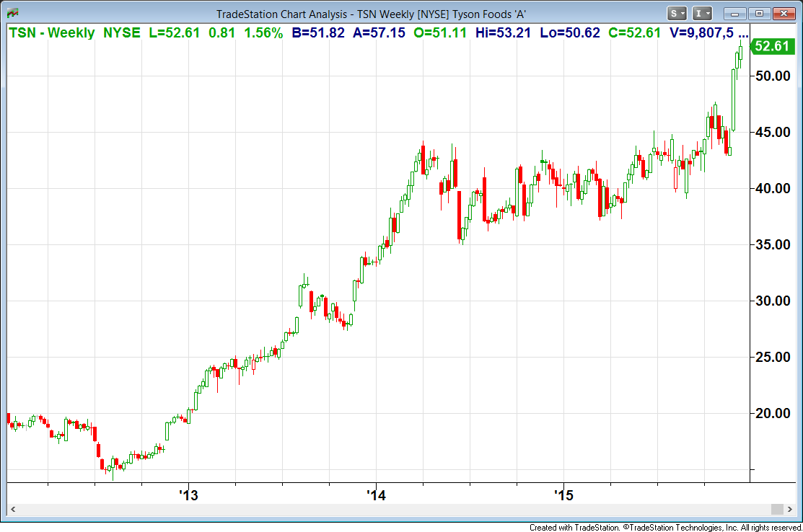The width and height of the screenshot is (803, 532).
Task: Click the 20.00 price axis label
Action: (x=773, y=414)
